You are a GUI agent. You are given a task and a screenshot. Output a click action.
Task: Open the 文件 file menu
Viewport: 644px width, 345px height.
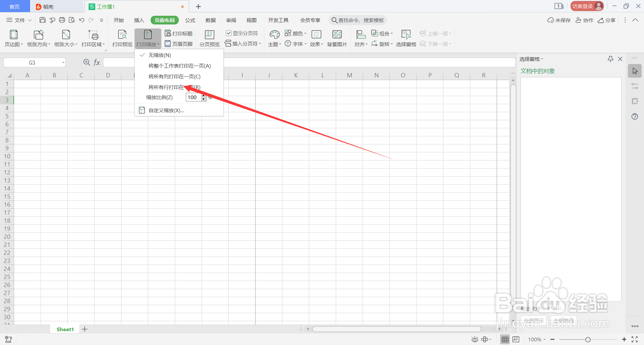[x=19, y=20]
